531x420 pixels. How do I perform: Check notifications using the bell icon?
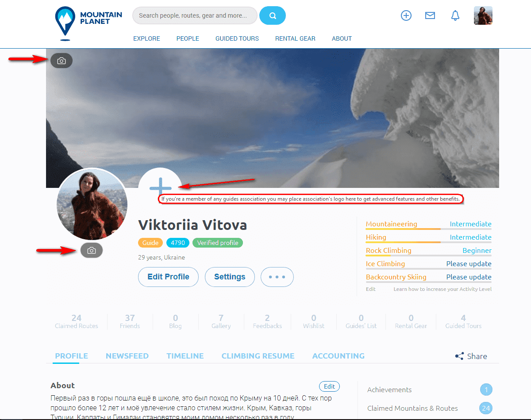click(455, 15)
